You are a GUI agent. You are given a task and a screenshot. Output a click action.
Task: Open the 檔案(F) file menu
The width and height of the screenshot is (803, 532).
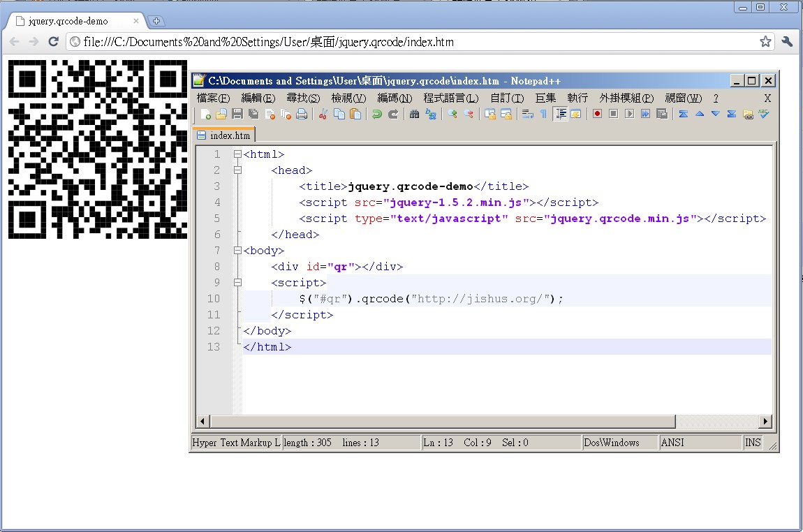[x=213, y=98]
